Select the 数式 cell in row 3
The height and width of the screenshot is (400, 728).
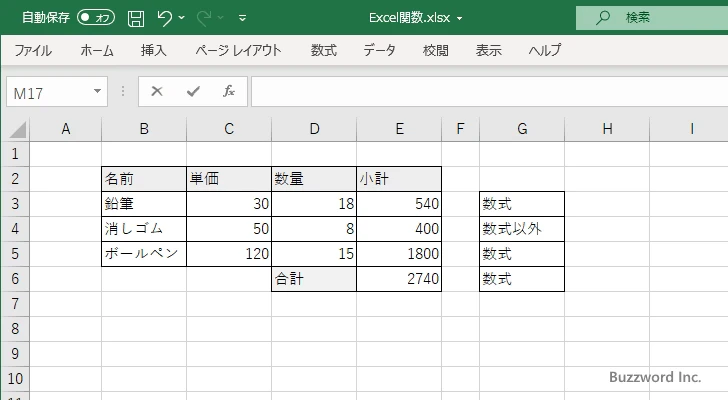coord(522,204)
